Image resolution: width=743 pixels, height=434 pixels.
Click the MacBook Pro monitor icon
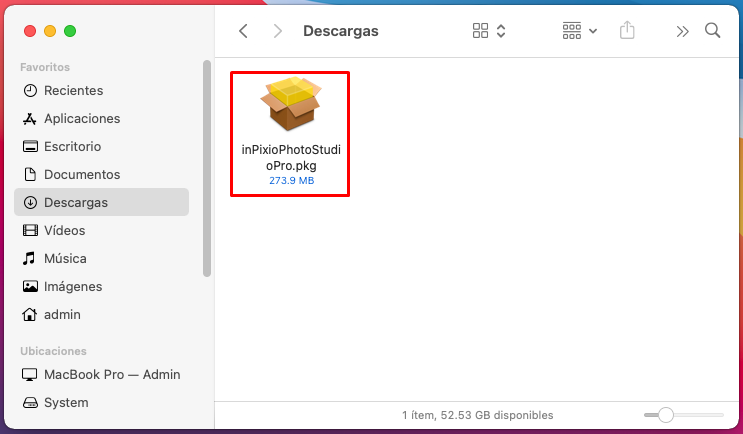pyautogui.click(x=29, y=374)
